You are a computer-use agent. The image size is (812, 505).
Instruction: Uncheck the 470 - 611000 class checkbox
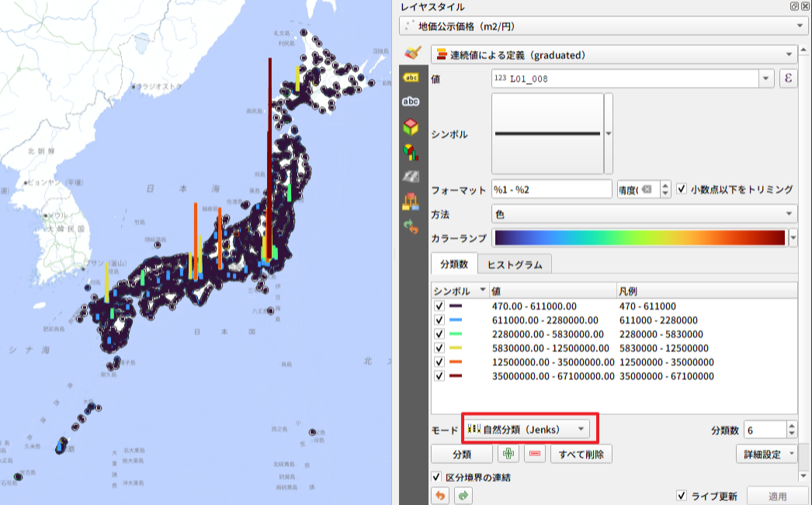pyautogui.click(x=439, y=306)
